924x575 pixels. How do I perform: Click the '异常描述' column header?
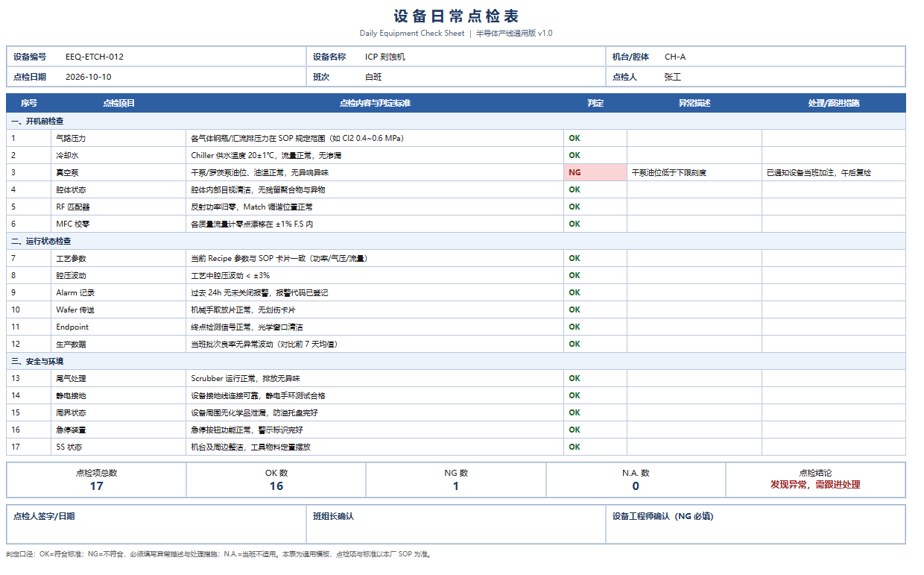pyautogui.click(x=694, y=103)
